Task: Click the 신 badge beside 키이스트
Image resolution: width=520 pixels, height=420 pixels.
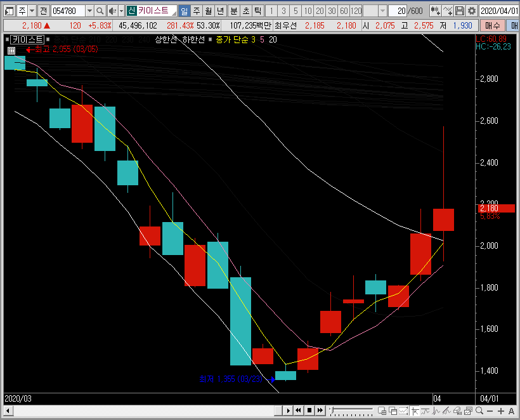Action: tap(131, 11)
